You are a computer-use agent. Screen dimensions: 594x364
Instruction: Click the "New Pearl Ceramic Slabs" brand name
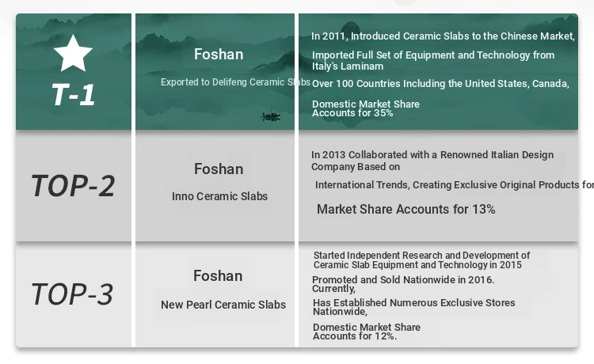point(223,305)
